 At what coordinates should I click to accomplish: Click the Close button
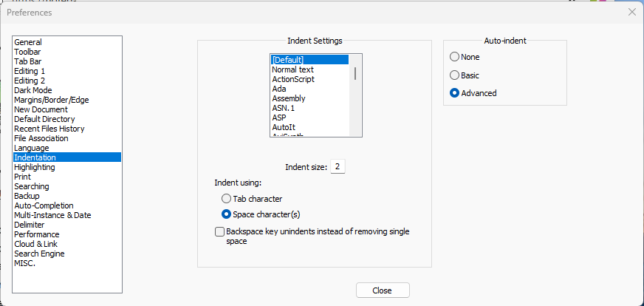(382, 290)
